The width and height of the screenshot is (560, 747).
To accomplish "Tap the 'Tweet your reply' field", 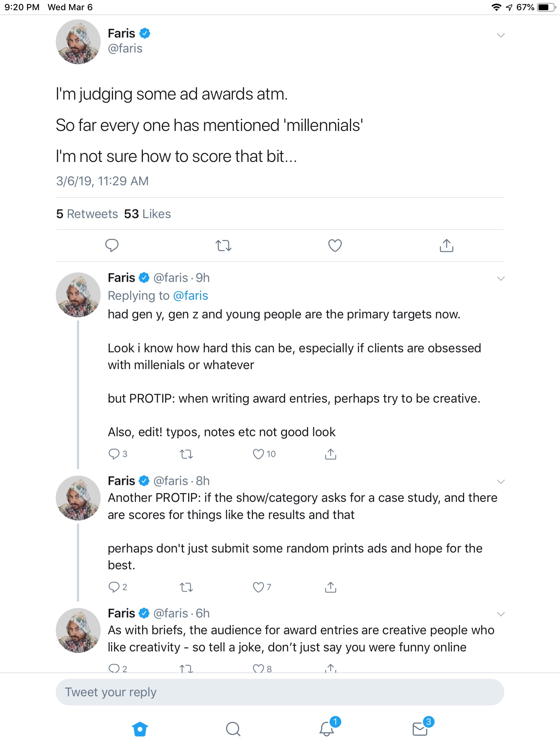I will pyautogui.click(x=280, y=692).
